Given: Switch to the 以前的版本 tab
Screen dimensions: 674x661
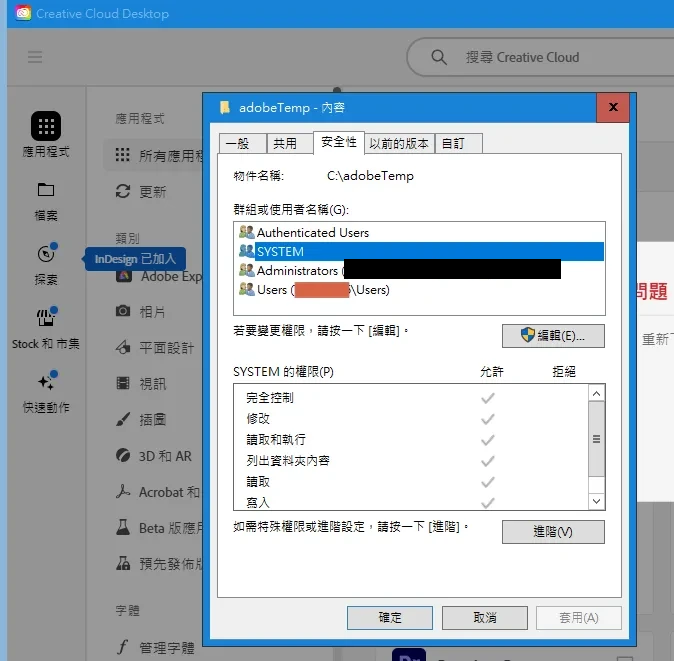Looking at the screenshot, I should [x=399, y=143].
